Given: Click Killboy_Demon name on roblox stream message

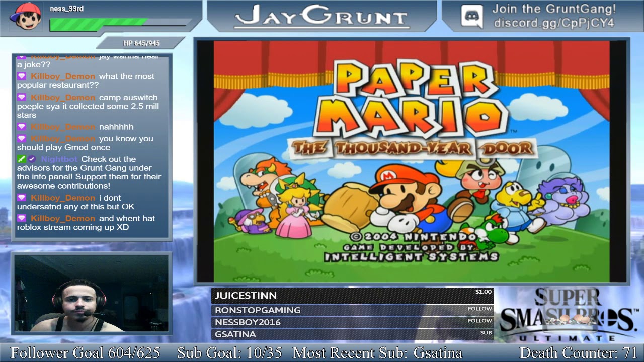Looking at the screenshot, I should coord(63,218).
